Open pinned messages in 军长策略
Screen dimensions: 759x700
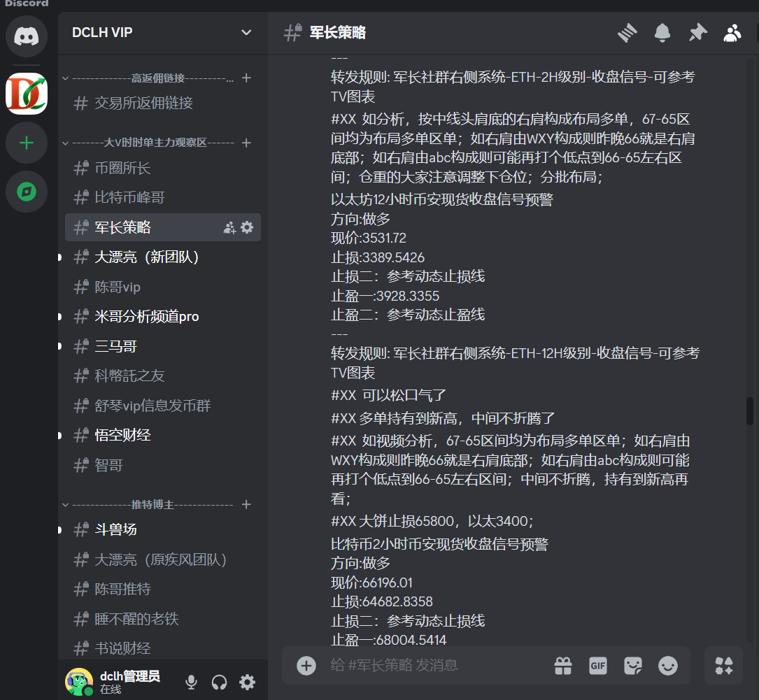click(x=697, y=32)
